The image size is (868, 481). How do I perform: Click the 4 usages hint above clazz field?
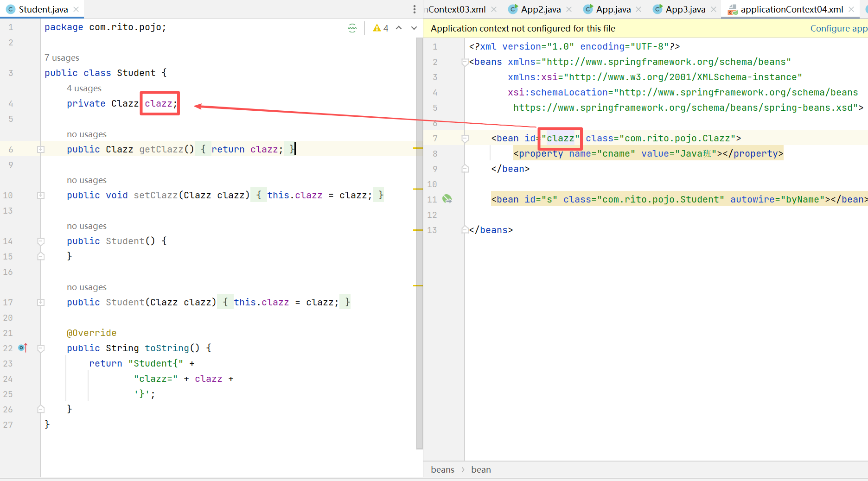click(84, 88)
